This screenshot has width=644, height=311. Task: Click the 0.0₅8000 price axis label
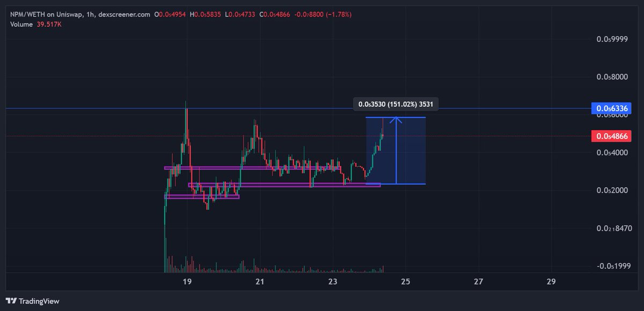coord(612,77)
